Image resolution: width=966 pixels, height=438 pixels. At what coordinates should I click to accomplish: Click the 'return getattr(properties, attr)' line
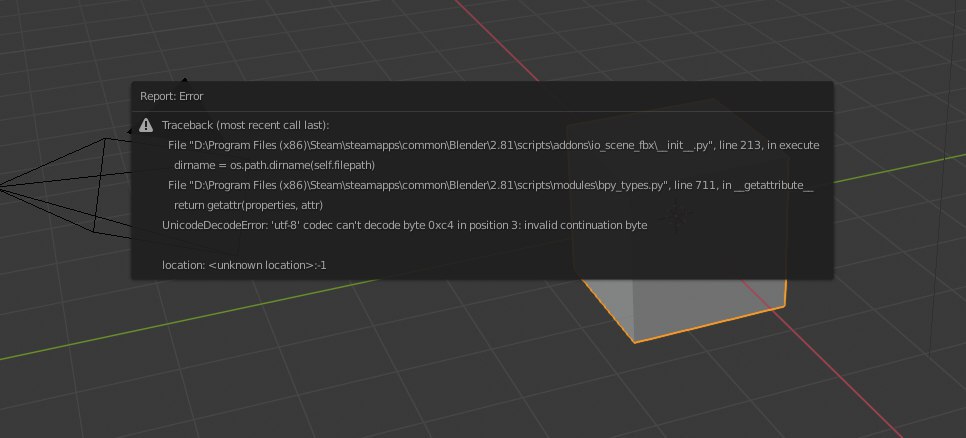tap(249, 205)
